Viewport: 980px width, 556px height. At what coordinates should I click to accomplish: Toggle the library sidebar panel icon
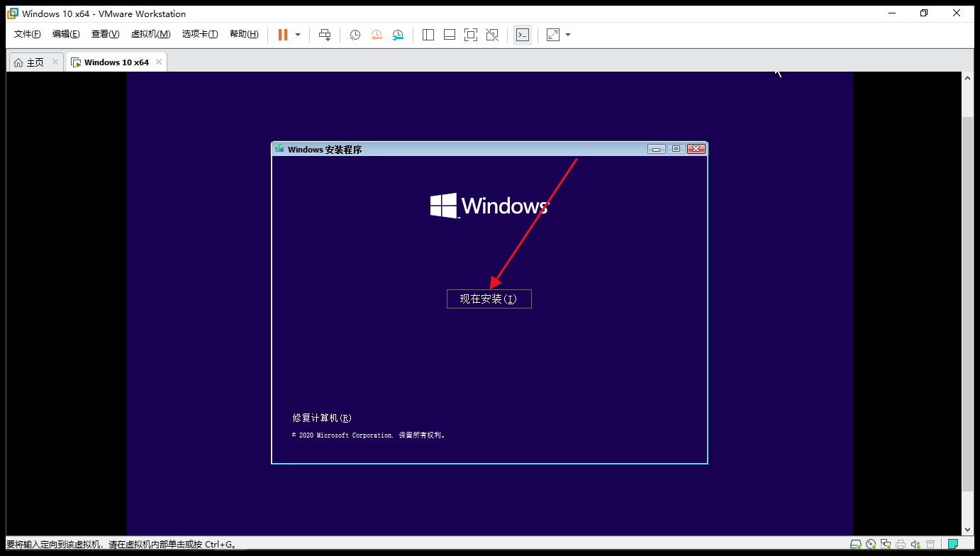[428, 35]
